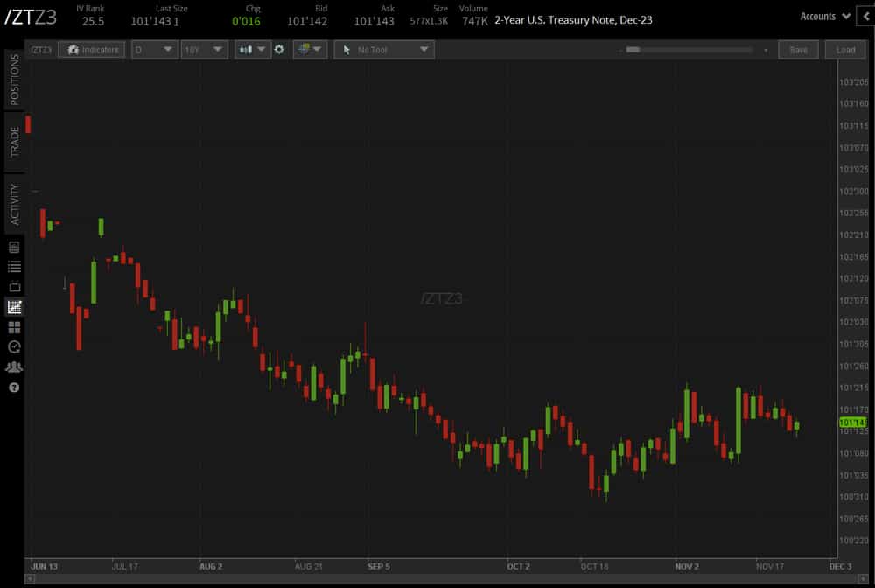Open the No Tool drawing tool dropdown
Viewport: 875px width, 588px height.
384,50
